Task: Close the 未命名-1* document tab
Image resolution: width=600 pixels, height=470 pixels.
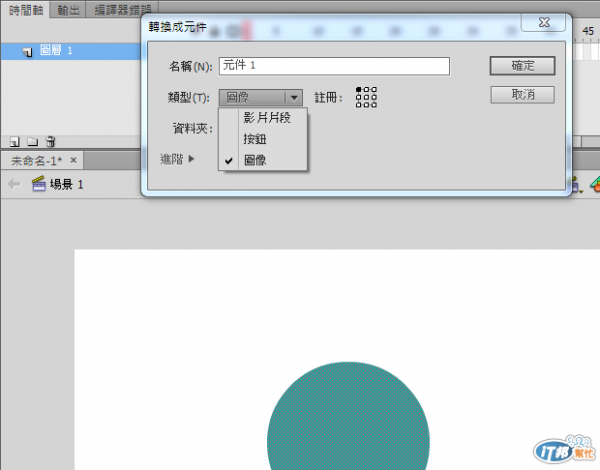Action: click(x=73, y=160)
